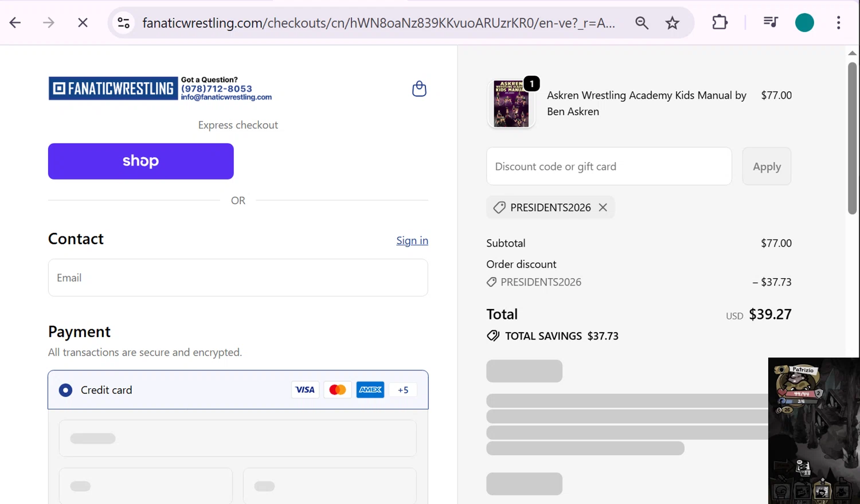
Task: Bookmark this page with the star
Action: click(672, 22)
